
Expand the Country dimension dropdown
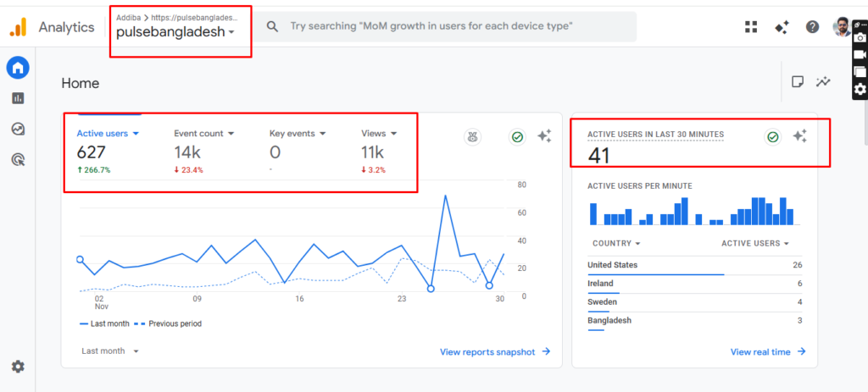click(x=615, y=243)
